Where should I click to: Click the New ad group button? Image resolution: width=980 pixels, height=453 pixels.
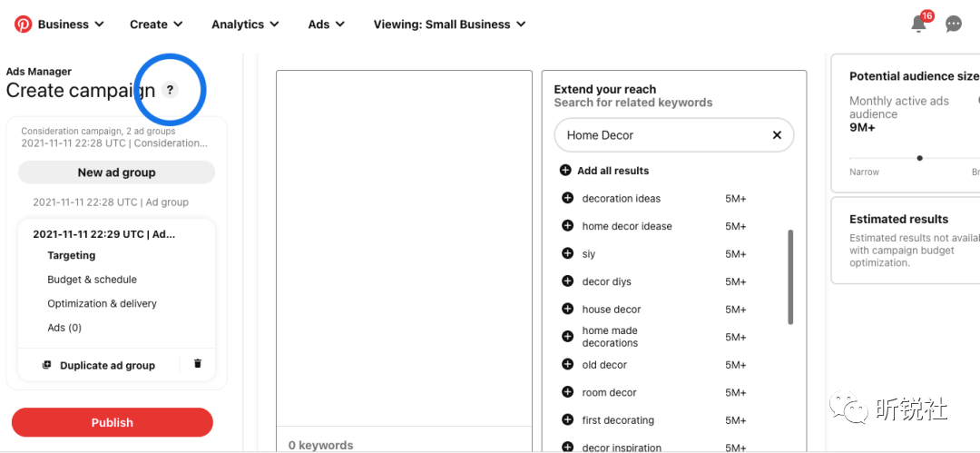tap(116, 172)
